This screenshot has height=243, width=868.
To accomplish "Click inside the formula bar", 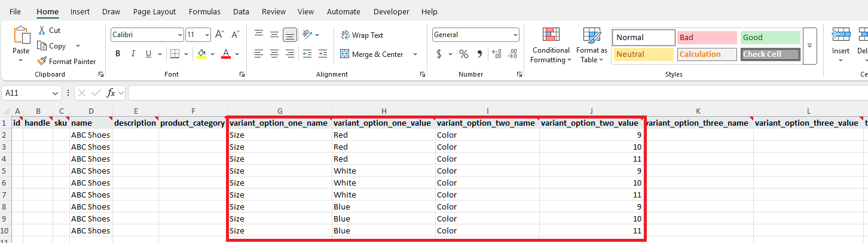I will pos(497,93).
